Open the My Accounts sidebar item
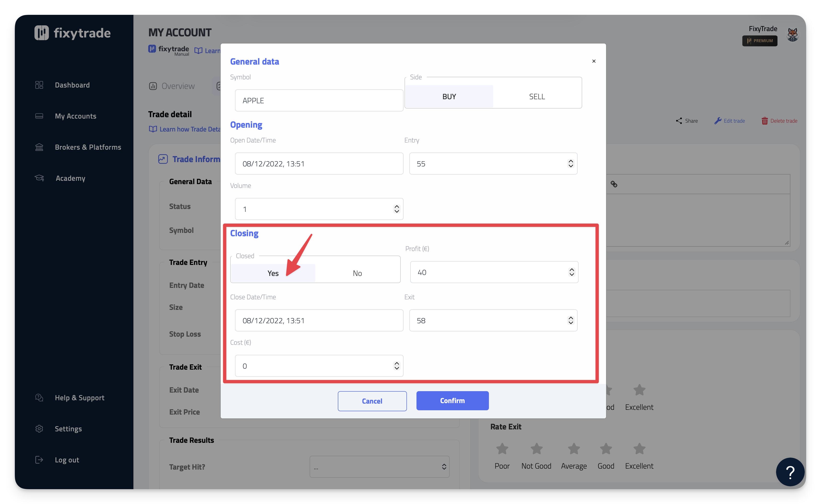Image resolution: width=821 pixels, height=504 pixels. click(x=76, y=116)
